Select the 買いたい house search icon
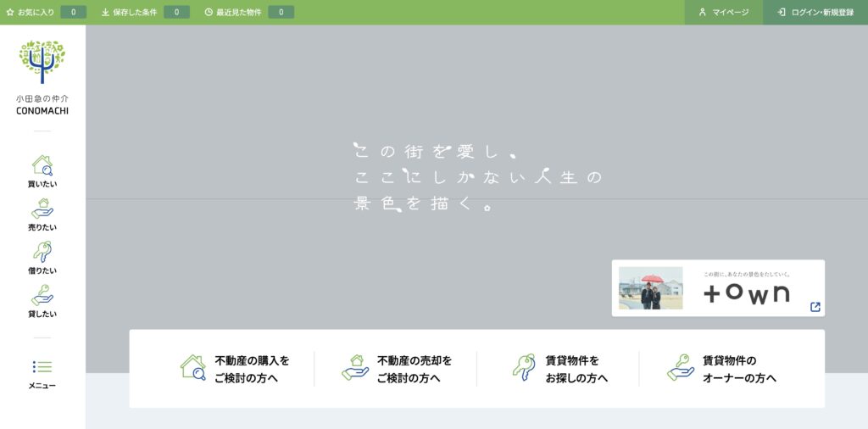 (x=42, y=165)
